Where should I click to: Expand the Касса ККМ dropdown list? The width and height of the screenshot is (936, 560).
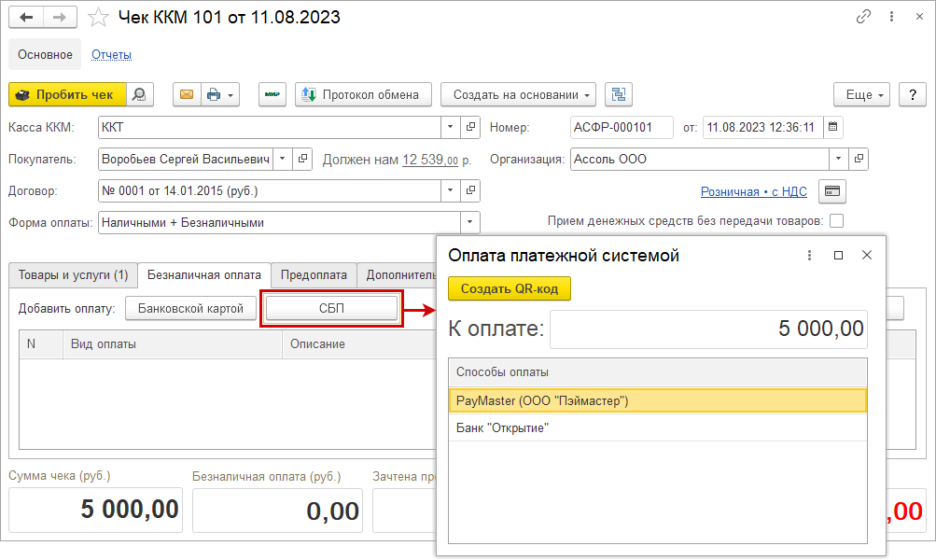pos(451,127)
